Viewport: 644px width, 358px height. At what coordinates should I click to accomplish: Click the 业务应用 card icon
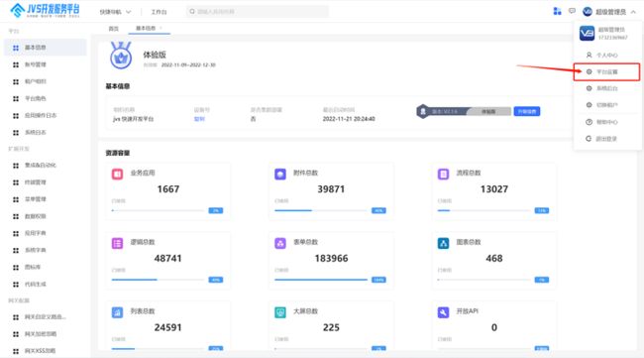(117, 174)
